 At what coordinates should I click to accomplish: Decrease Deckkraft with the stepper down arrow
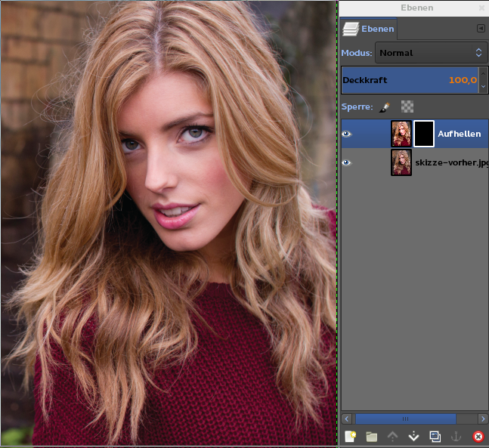coord(484,87)
